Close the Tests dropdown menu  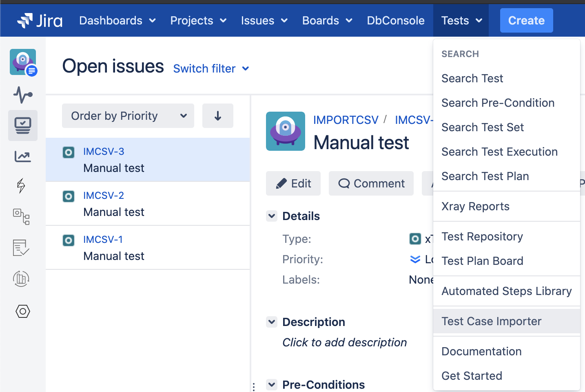click(x=462, y=20)
